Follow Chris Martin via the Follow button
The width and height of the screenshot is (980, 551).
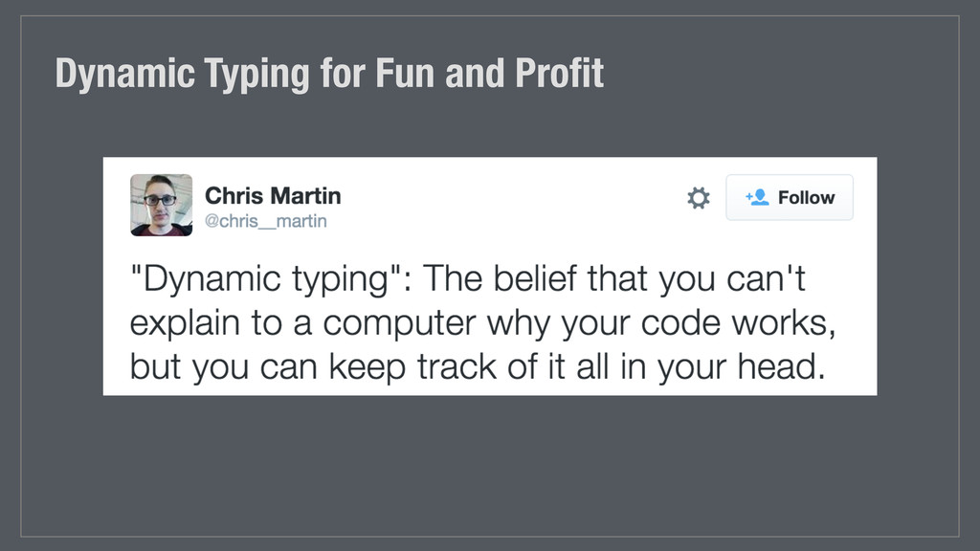[x=790, y=197]
